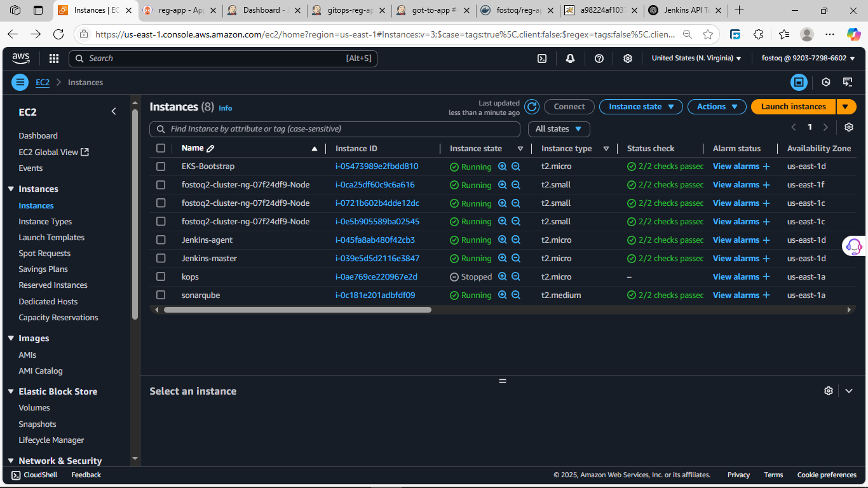Open browser extensions puzzle icon
The image size is (868, 488).
[x=758, y=34]
